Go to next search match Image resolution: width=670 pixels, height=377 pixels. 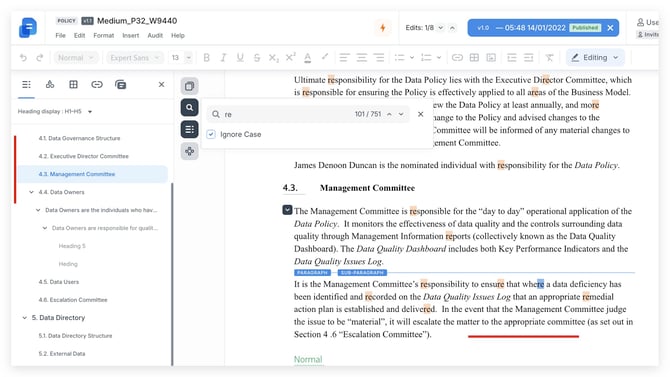(401, 114)
